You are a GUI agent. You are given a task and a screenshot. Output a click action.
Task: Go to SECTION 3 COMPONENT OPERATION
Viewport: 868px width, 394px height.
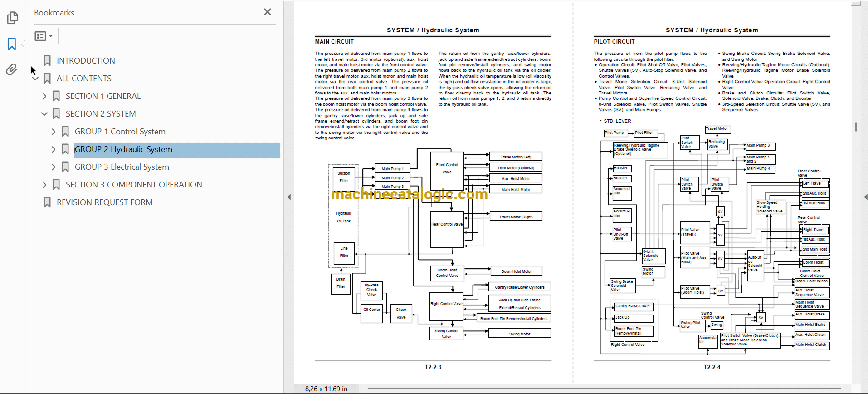click(x=134, y=185)
